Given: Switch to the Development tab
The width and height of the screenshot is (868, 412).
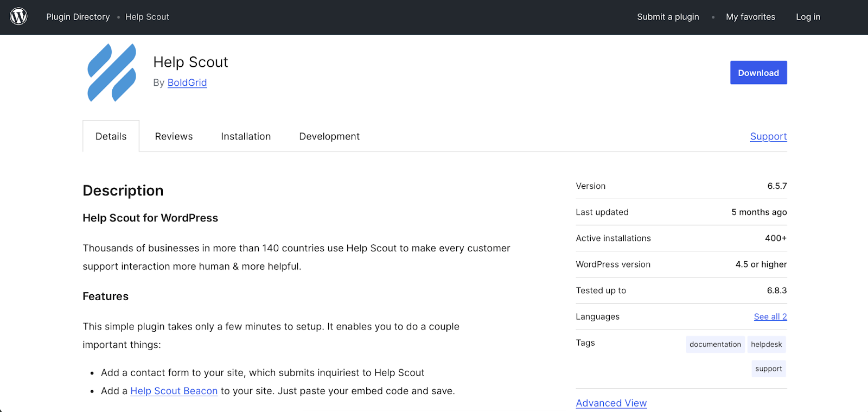Looking at the screenshot, I should pyautogui.click(x=329, y=136).
